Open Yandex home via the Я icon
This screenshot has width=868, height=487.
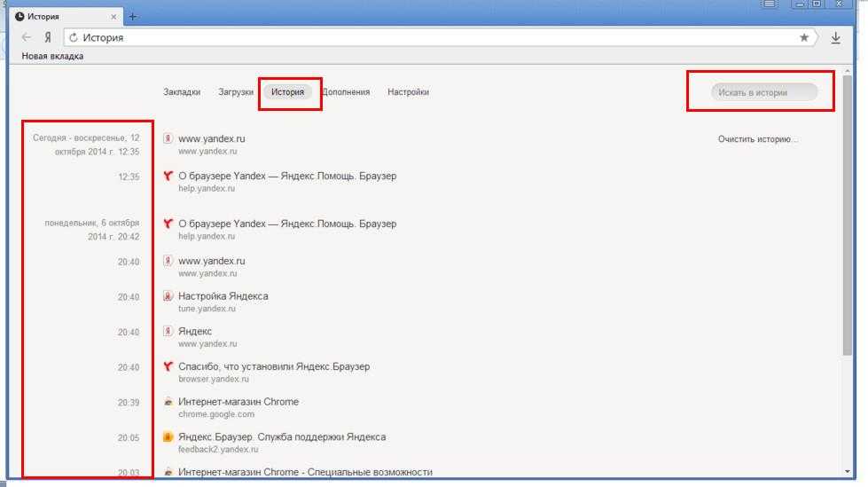click(x=48, y=37)
